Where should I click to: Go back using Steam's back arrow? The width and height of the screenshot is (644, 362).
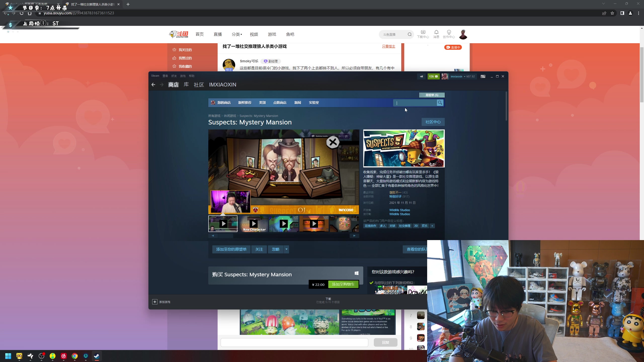(x=153, y=85)
